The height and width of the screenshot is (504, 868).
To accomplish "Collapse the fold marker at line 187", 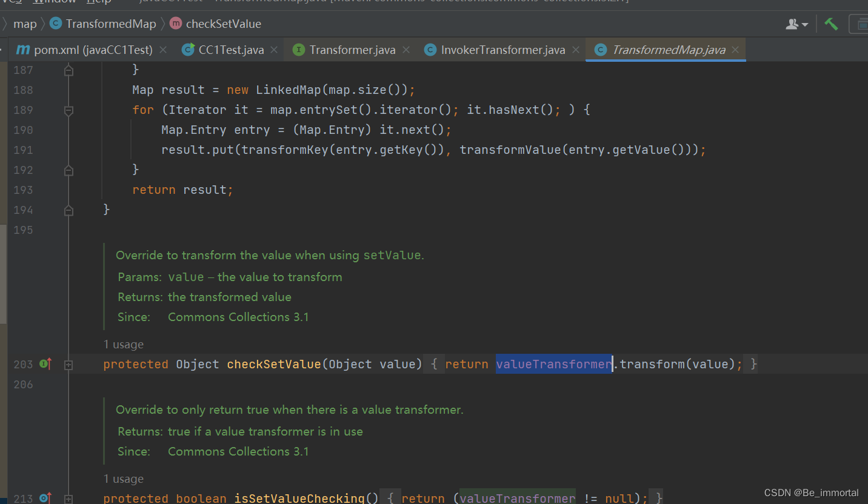I will pyautogui.click(x=68, y=70).
